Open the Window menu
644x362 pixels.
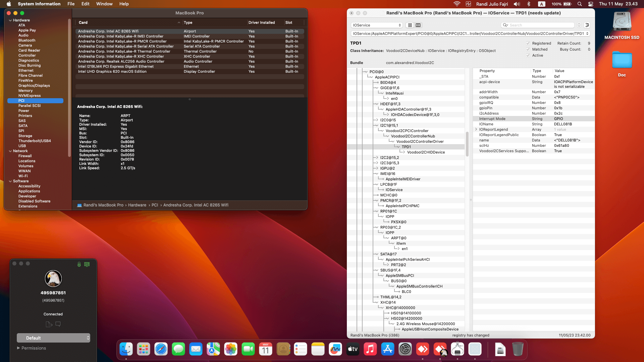pos(104,4)
